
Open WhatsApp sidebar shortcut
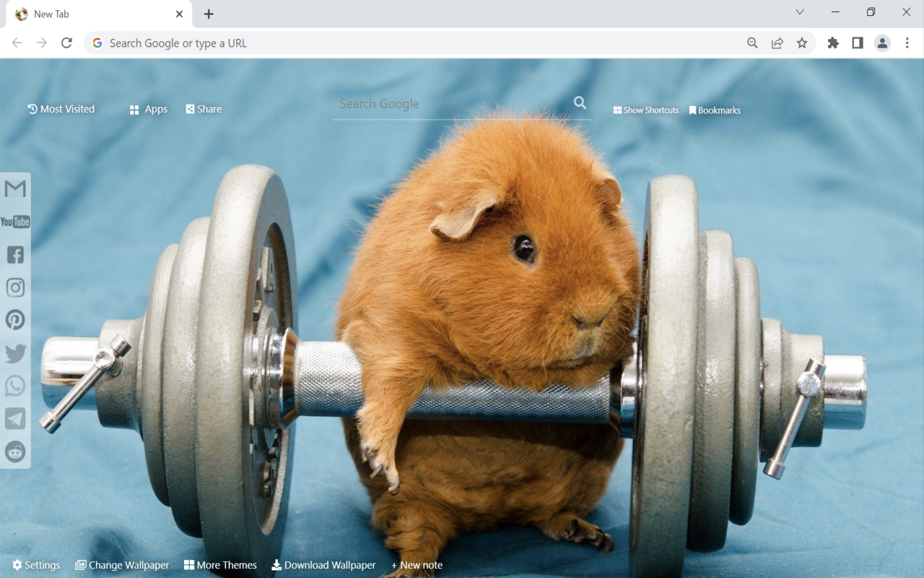coord(15,386)
